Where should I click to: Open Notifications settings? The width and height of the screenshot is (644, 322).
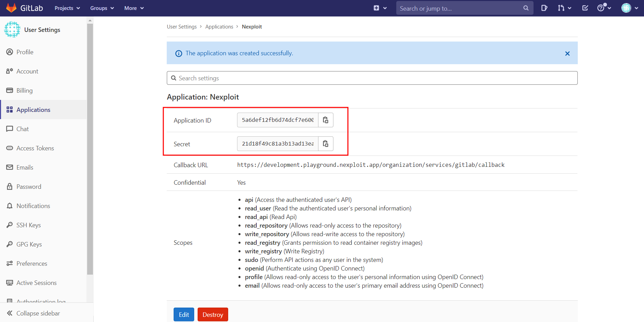[44, 206]
